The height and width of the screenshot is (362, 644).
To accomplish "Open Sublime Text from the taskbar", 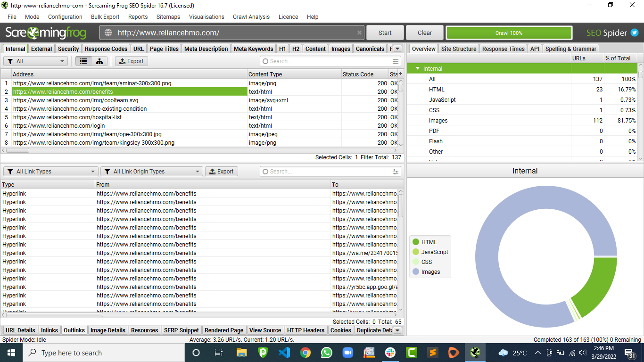I will tap(432, 353).
